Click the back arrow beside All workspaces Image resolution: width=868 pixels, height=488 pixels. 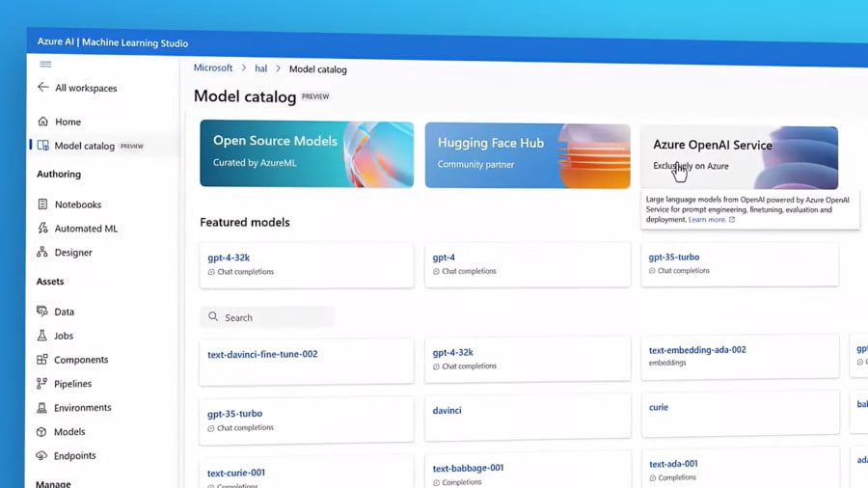(x=42, y=87)
